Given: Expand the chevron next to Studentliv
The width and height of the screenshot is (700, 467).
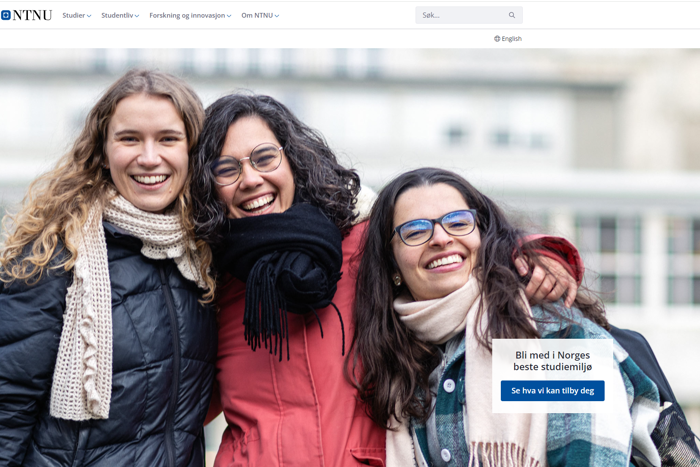Looking at the screenshot, I should tap(137, 16).
